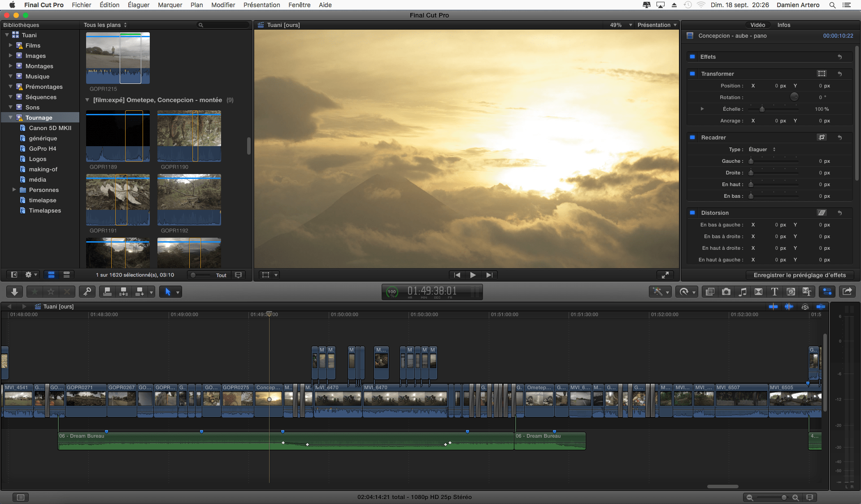Open the keyword editor key icon
The image size is (861, 504).
[87, 292]
